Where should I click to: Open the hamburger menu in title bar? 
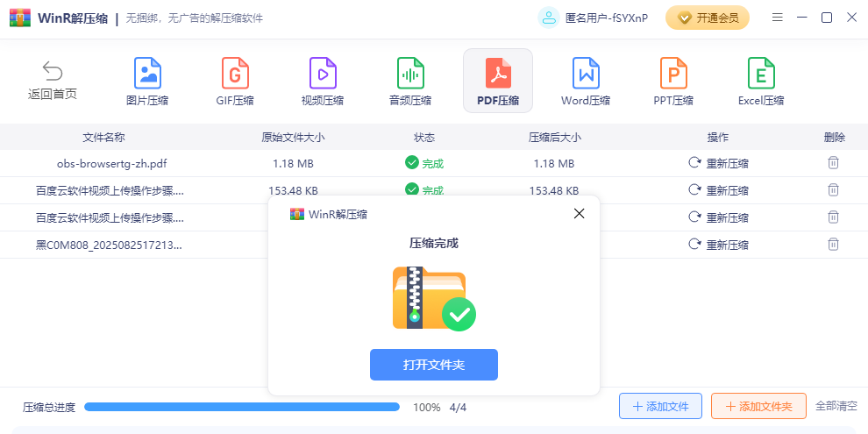[777, 18]
